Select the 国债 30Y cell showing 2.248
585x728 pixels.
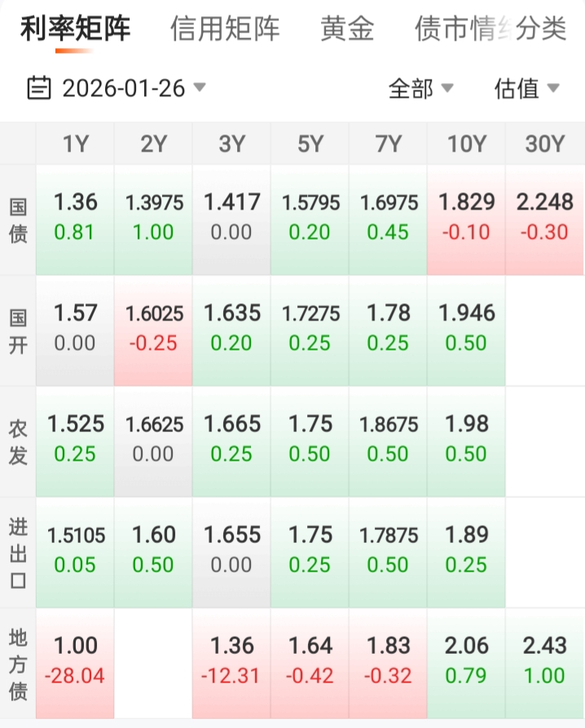click(544, 218)
